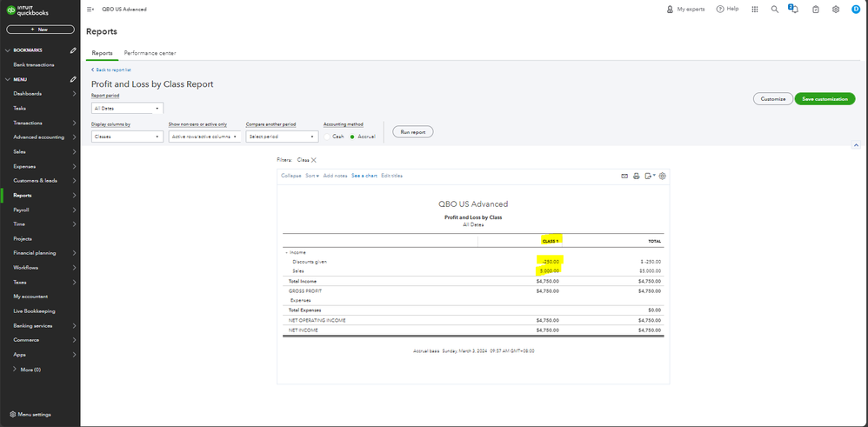Remove the Class filter
The height and width of the screenshot is (427, 868).
314,160
